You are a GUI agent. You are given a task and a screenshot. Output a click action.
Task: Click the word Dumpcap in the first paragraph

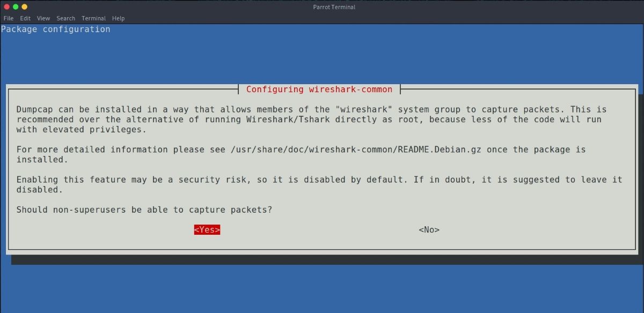pos(34,109)
